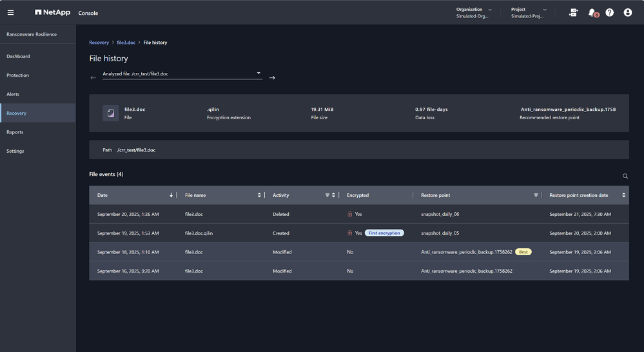Screen dimensions: 644x352
Task: Filter the Restore point column
Action: click(x=536, y=195)
